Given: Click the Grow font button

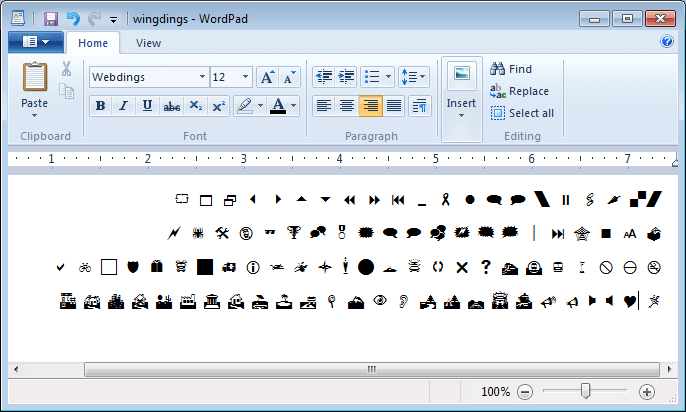Looking at the screenshot, I should [267, 77].
